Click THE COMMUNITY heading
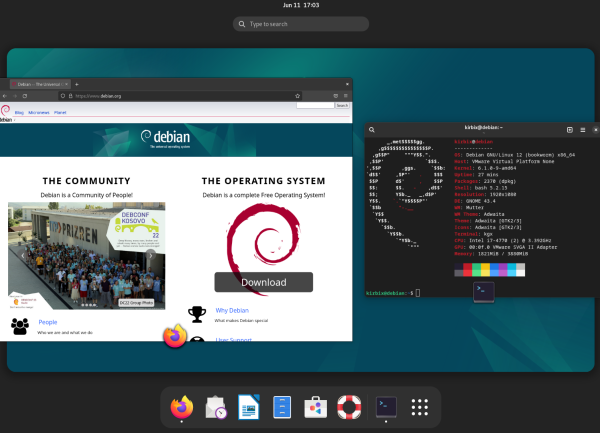600x433 pixels. (x=86, y=181)
